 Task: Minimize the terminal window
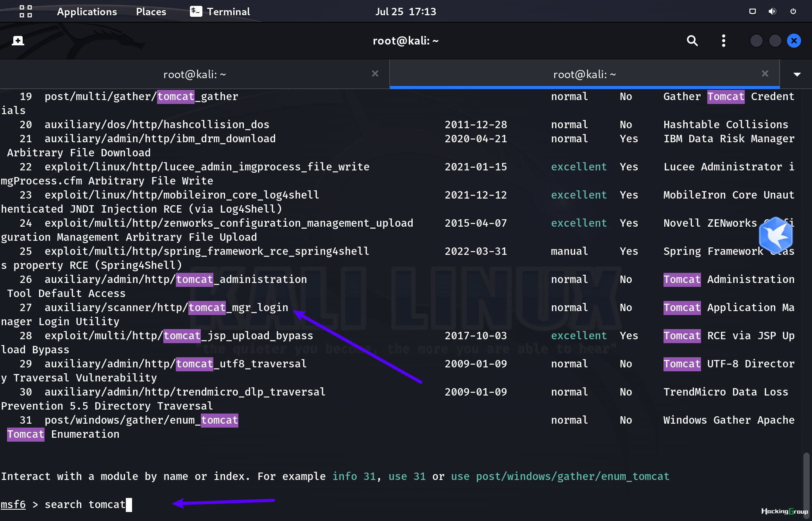(756, 41)
